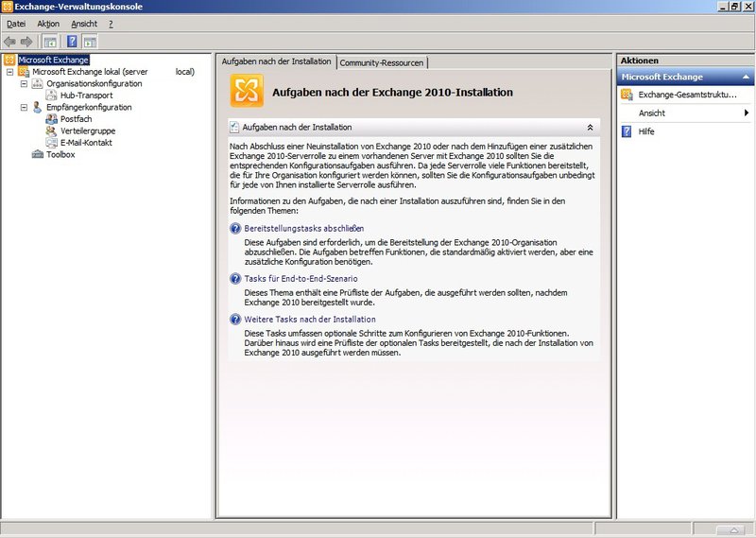
Task: Select Organisationskonfiguration label in tree
Action: (x=94, y=83)
